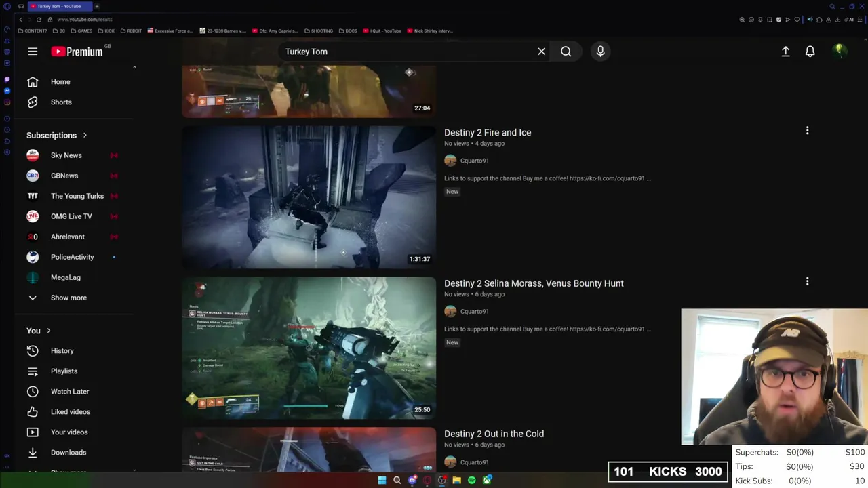Add page to bookmarks with heart icon

coord(797,20)
